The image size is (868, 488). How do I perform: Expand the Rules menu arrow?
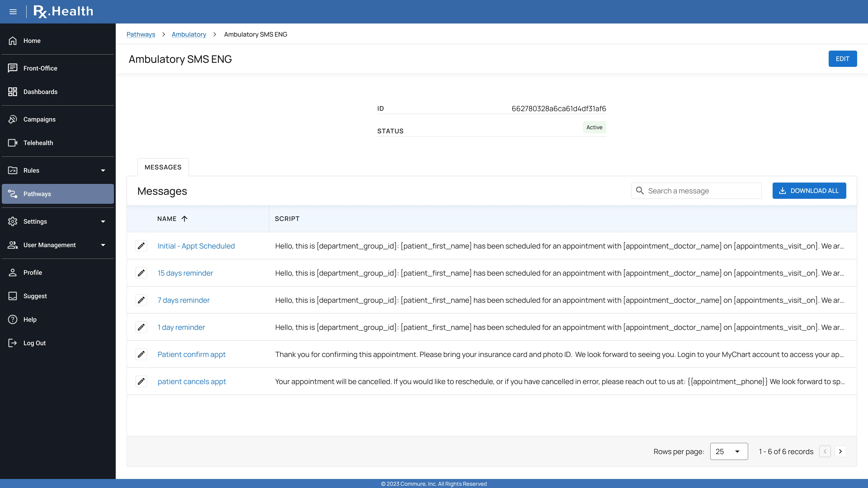[x=103, y=170]
